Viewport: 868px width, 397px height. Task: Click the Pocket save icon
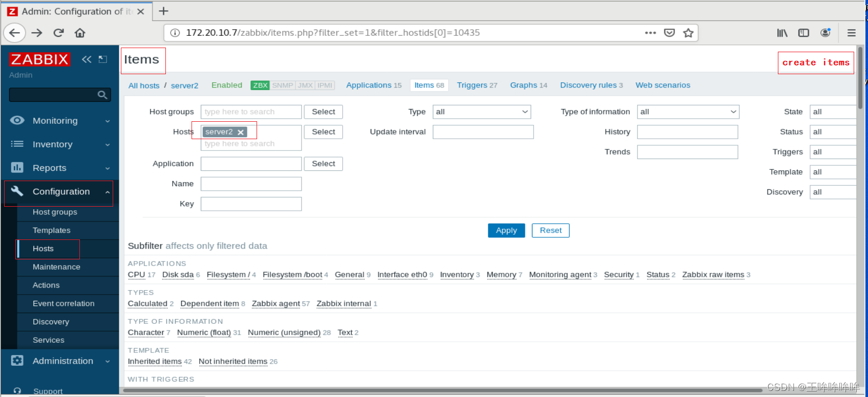[x=669, y=33]
